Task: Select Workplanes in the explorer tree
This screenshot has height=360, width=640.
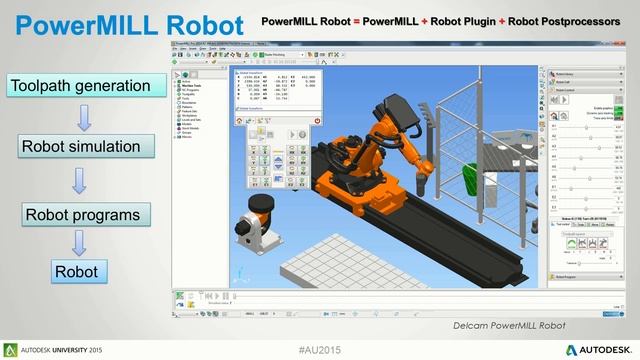Action: [189, 116]
